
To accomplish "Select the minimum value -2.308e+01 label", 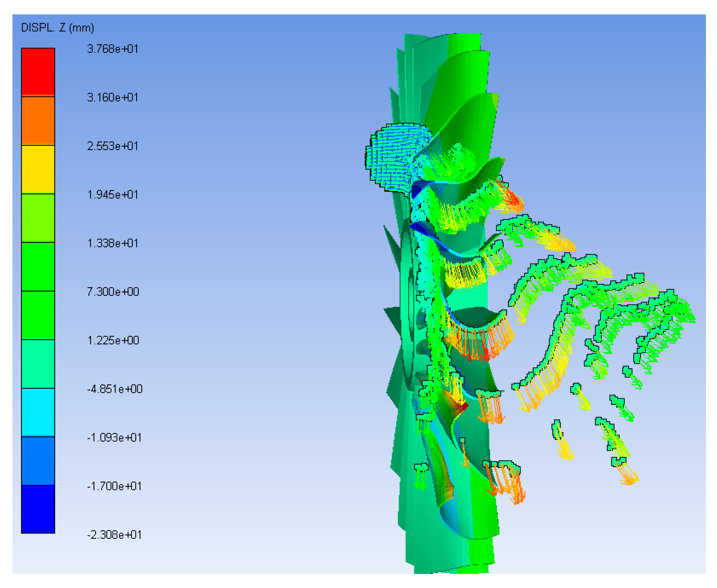I will pos(114,535).
